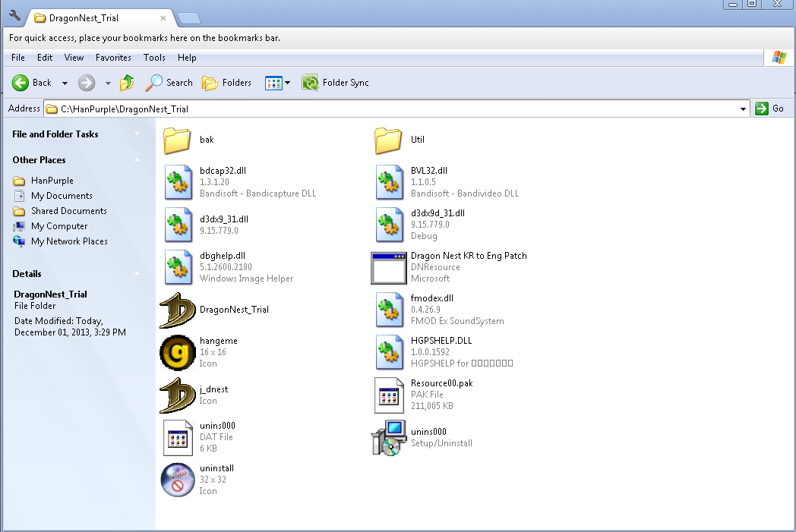
Task: Click 'FMOD Ex SoundSystem' description text
Action: point(457,322)
